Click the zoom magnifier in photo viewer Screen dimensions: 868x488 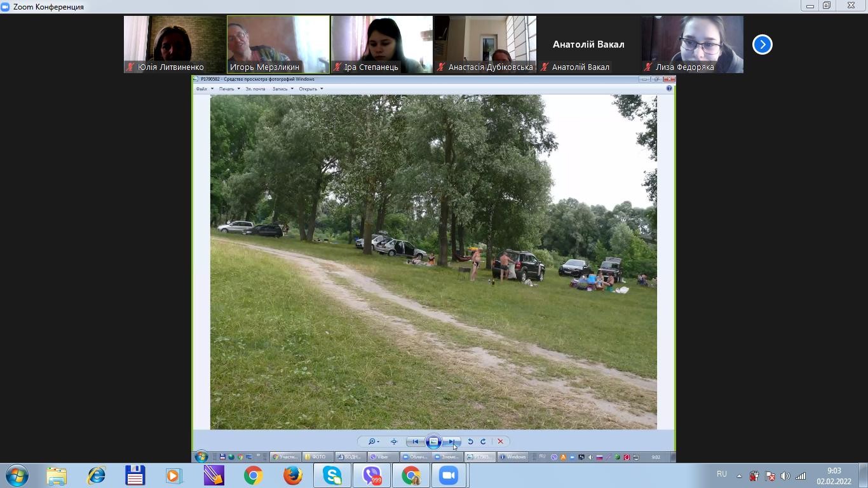click(x=372, y=442)
